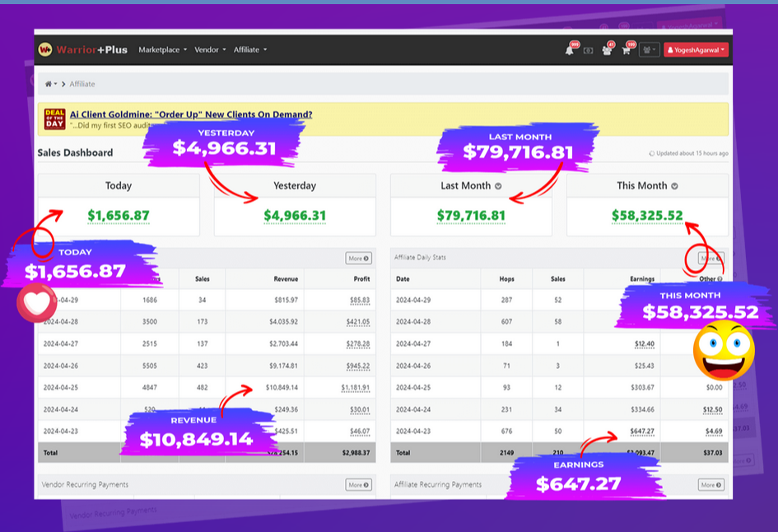Screen dimensions: 778x532
Task: Click affiliate earnings value $647.27 in the table
Action: pyautogui.click(x=642, y=432)
